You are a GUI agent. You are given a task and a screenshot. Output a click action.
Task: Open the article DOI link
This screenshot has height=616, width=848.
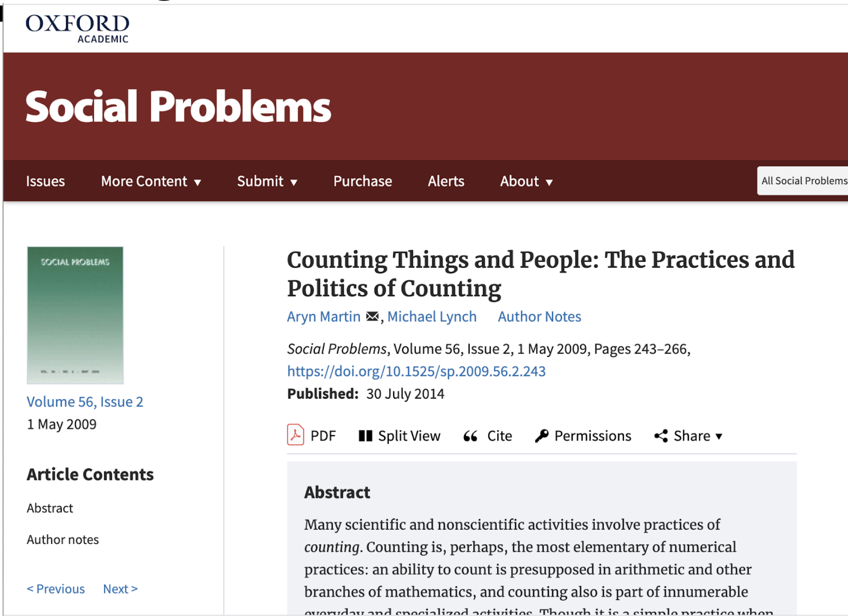pyautogui.click(x=416, y=371)
